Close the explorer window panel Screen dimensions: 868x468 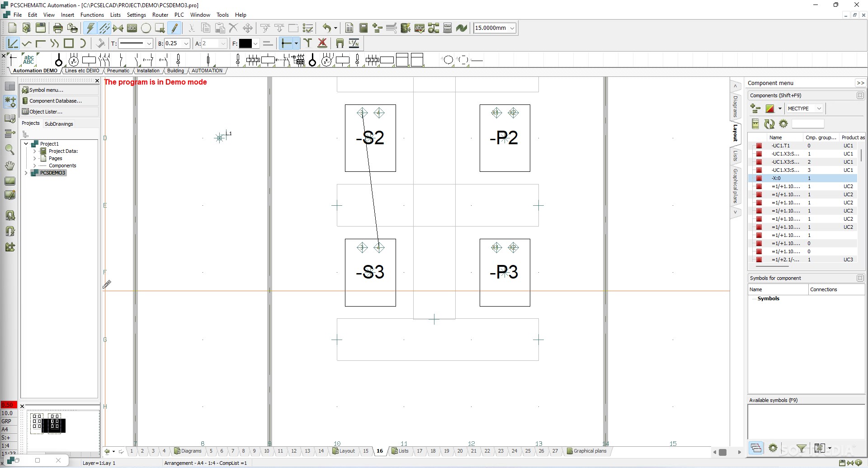pos(97,80)
